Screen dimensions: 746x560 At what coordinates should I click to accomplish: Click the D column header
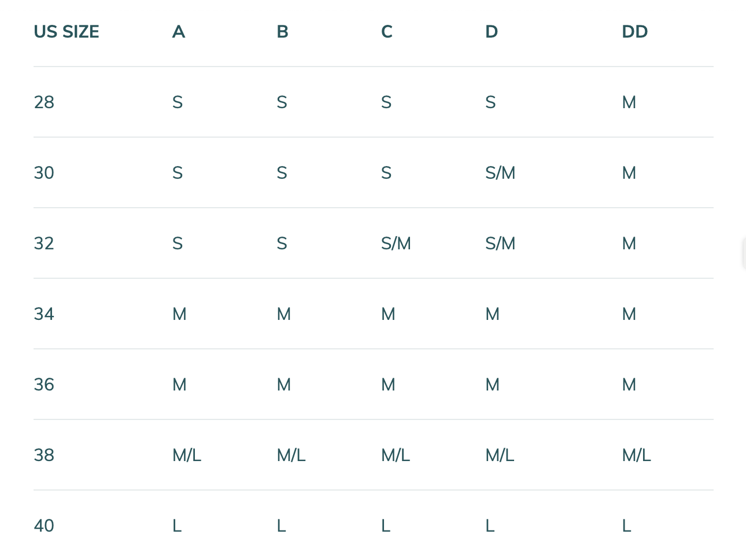492,32
